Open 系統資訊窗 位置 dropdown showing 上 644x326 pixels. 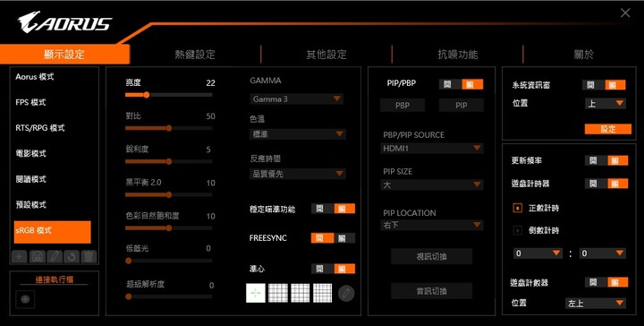pyautogui.click(x=606, y=103)
